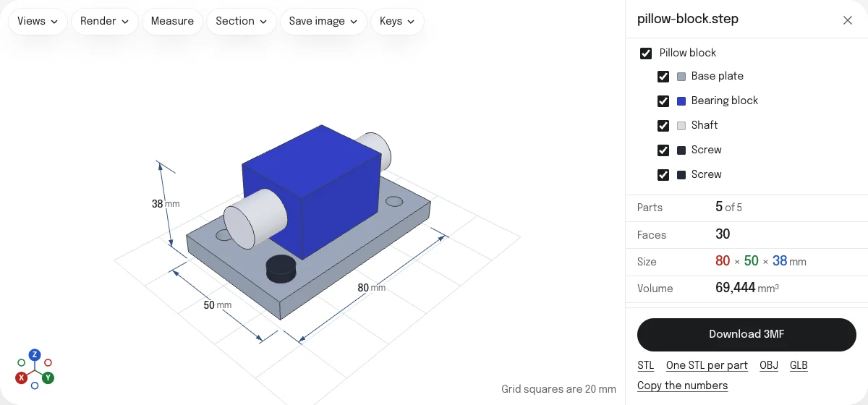The width and height of the screenshot is (868, 405).
Task: Select the Bearing block label in the parts tree
Action: (x=724, y=101)
